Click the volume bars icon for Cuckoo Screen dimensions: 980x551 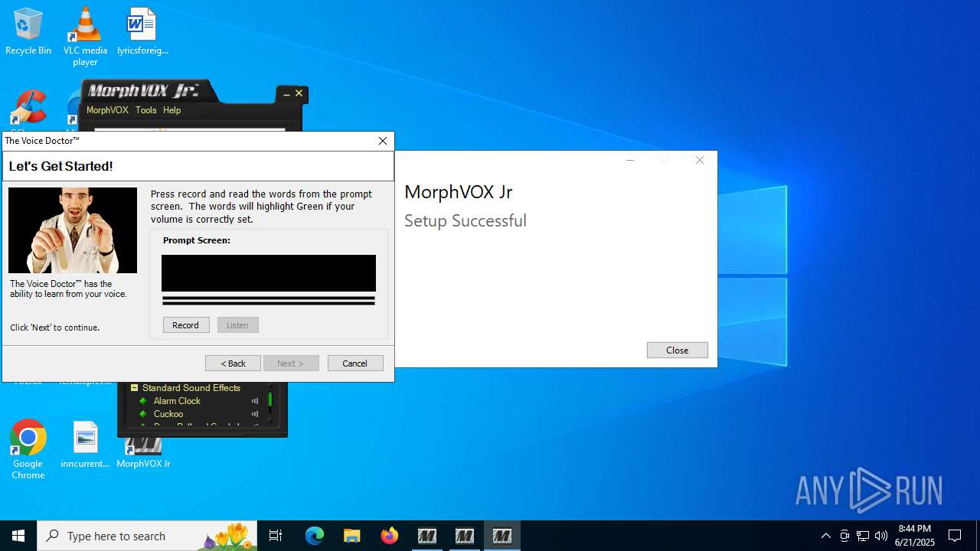(255, 414)
